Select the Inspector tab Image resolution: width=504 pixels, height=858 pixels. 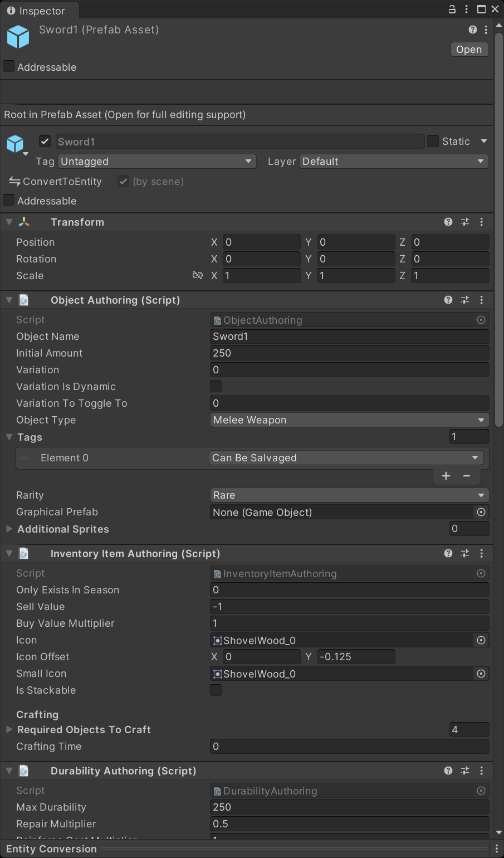click(37, 11)
